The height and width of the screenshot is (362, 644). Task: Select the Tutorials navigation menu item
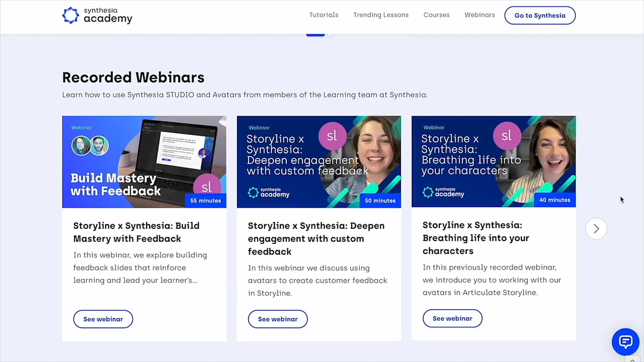click(324, 15)
